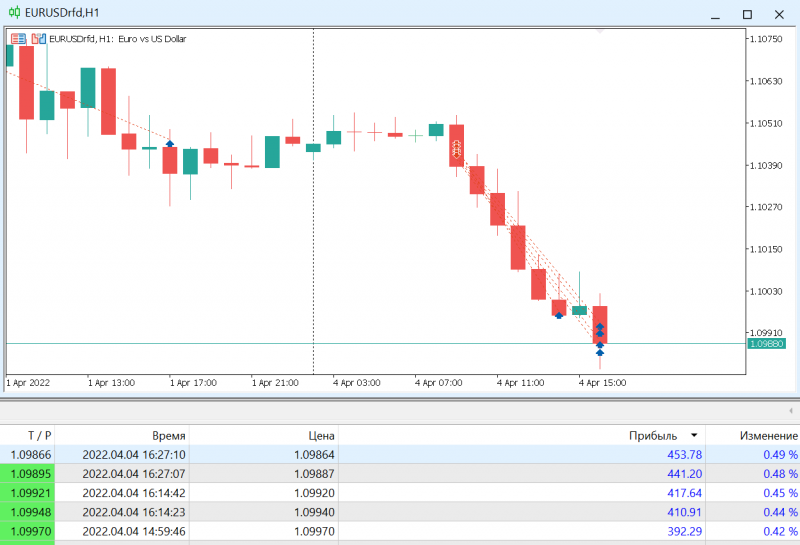Click the profit value 392.29
This screenshot has height=545, width=800.
(685, 531)
